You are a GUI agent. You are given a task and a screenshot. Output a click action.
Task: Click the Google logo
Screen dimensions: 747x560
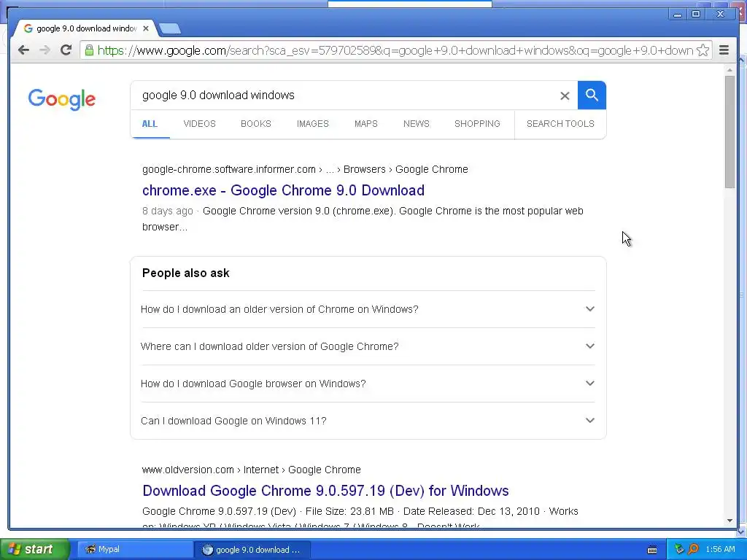(x=62, y=99)
